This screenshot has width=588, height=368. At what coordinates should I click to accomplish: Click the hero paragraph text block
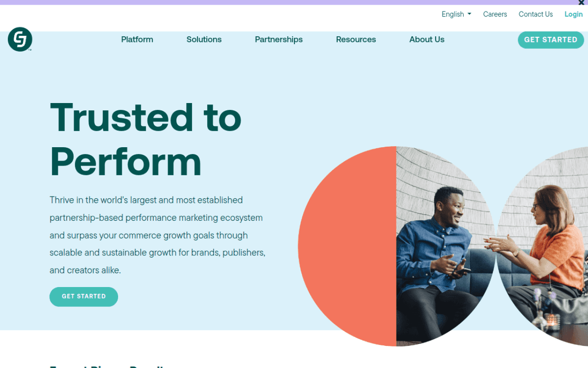pyautogui.click(x=157, y=235)
